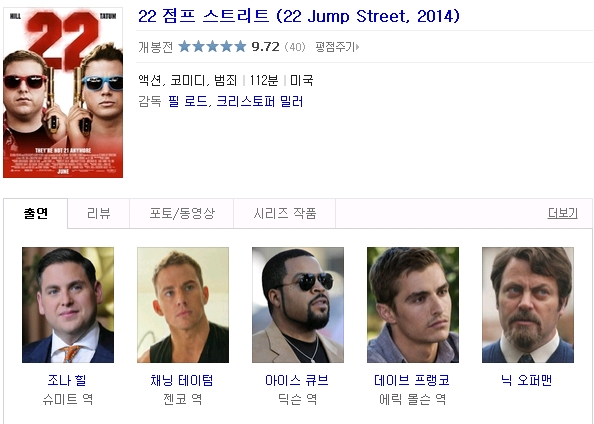Click 더보기 to see more cast

pos(563,213)
